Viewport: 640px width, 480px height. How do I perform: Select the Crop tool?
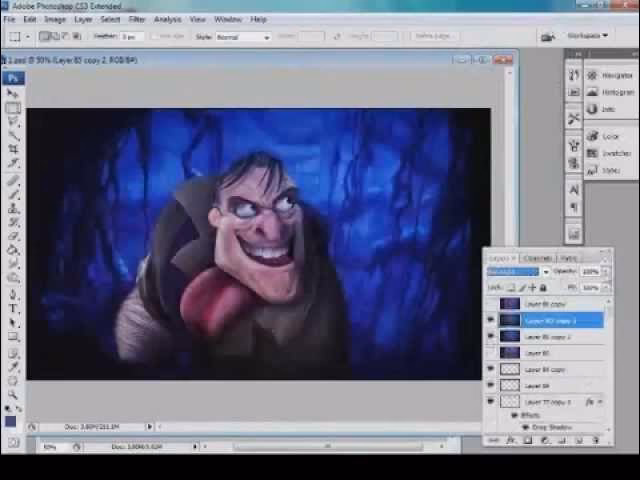coord(13,149)
